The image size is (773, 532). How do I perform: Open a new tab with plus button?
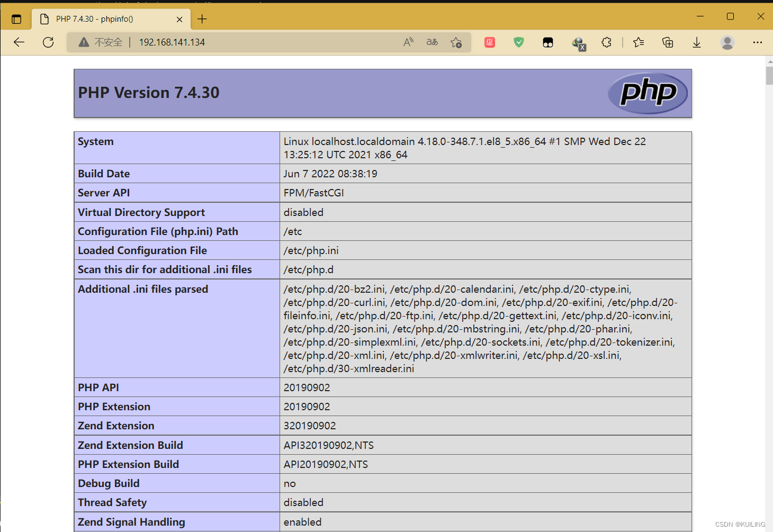pyautogui.click(x=202, y=19)
